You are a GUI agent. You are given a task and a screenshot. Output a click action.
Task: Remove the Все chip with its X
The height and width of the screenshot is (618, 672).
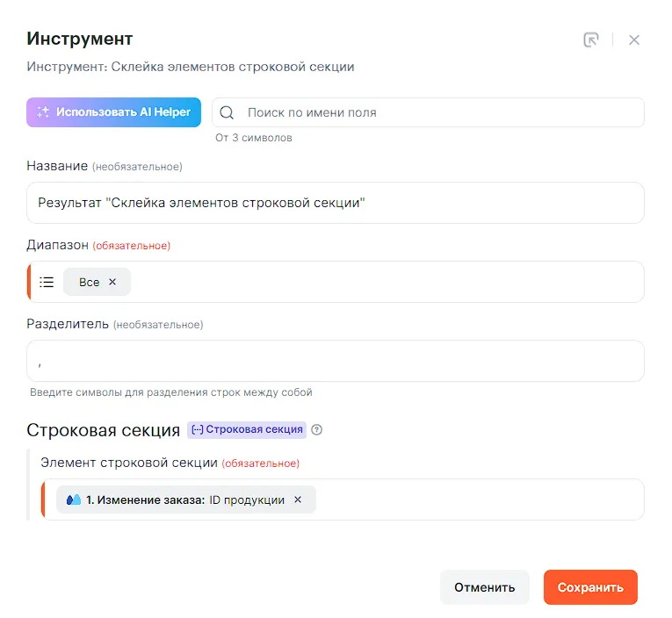(x=112, y=282)
